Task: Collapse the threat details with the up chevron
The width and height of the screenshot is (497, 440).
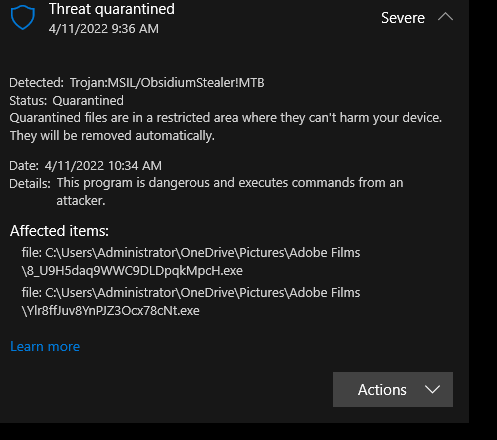Action: pyautogui.click(x=445, y=17)
